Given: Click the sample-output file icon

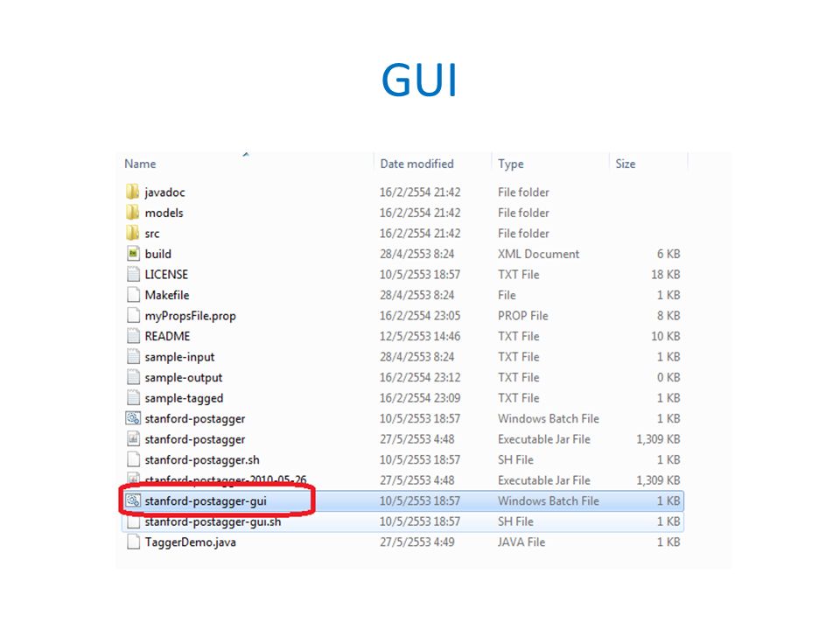Looking at the screenshot, I should [x=133, y=377].
